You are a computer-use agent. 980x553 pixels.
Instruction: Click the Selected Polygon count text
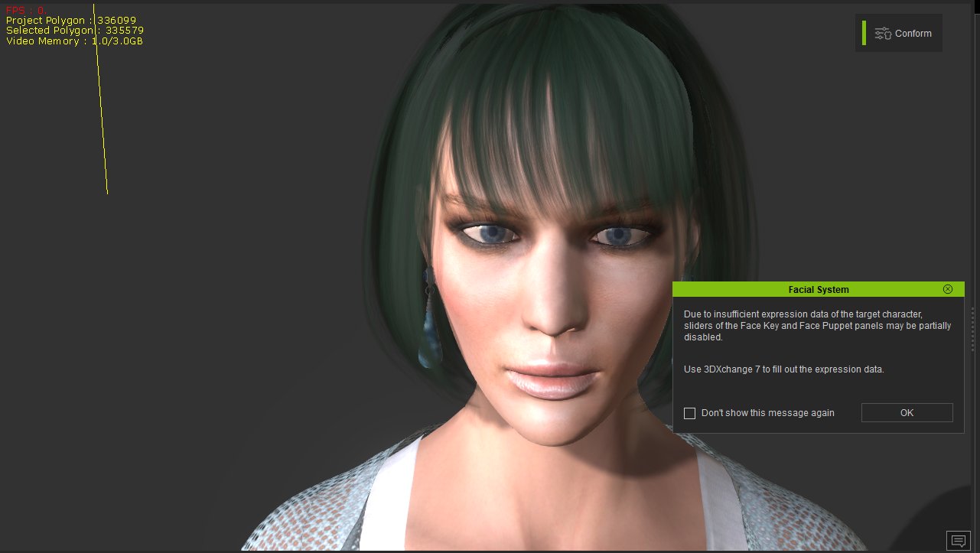point(74,31)
